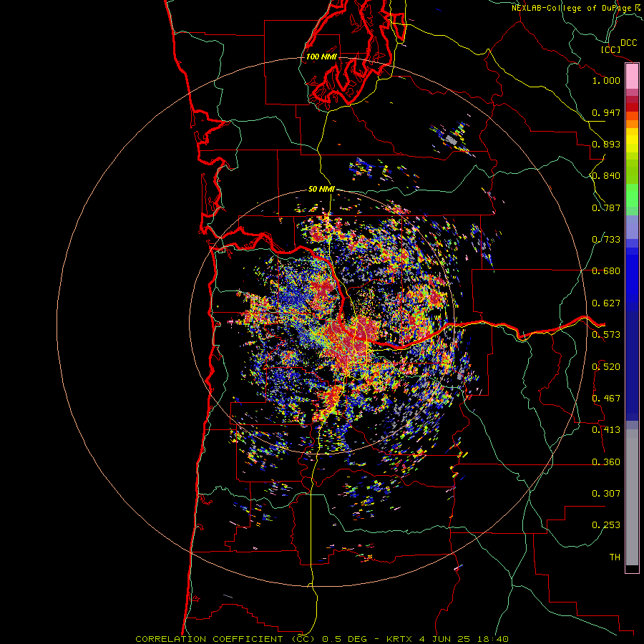Select the 0.573 value on the color scale
Image resolution: width=644 pixels, height=644 pixels.
606,335
